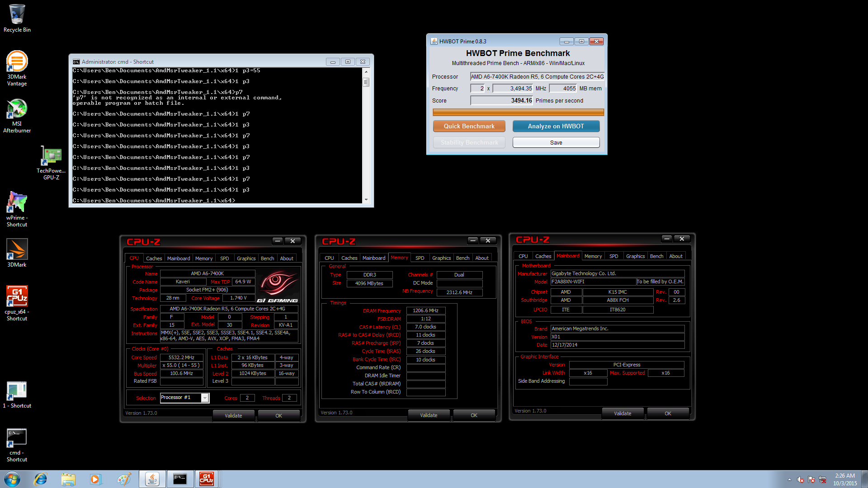
Task: Open SPD tab in middle CPU-Z window
Action: 420,258
